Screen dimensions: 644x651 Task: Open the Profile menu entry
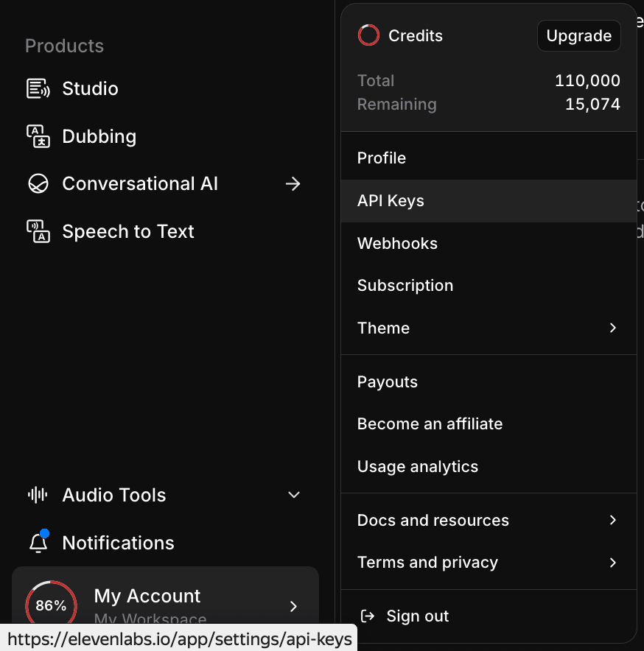(382, 158)
